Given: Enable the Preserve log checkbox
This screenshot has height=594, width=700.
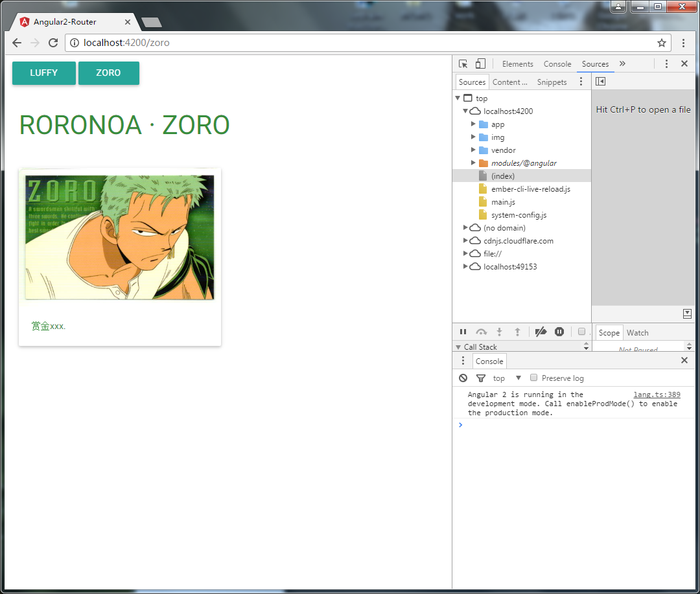Looking at the screenshot, I should click(x=533, y=378).
